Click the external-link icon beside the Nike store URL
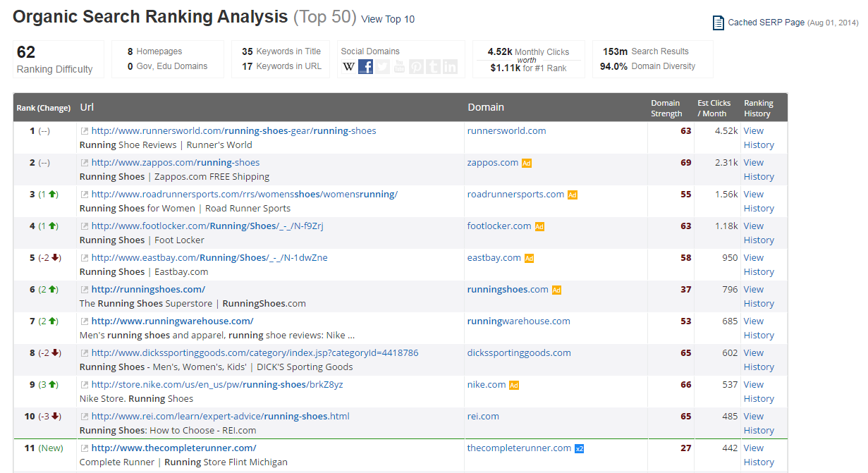Image resolution: width=868 pixels, height=473 pixels. [x=85, y=384]
